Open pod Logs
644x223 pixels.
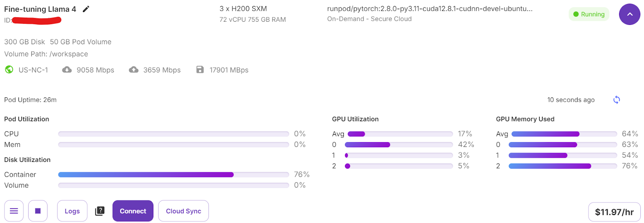(72, 211)
